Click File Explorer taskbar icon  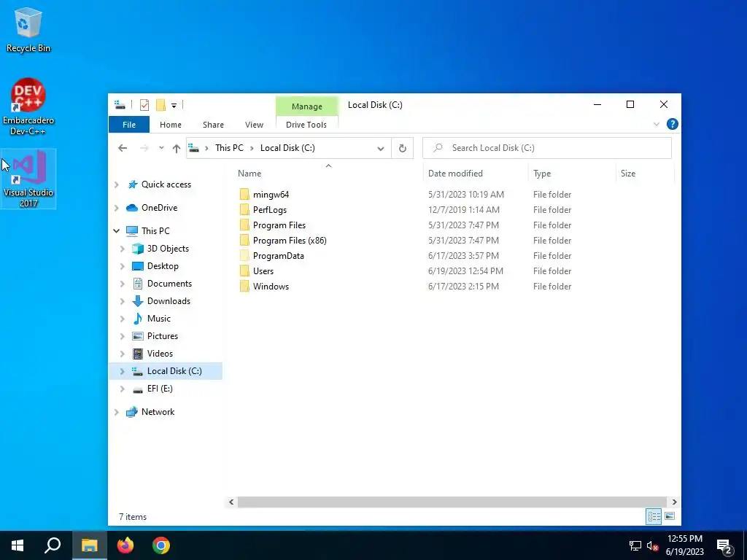click(89, 545)
